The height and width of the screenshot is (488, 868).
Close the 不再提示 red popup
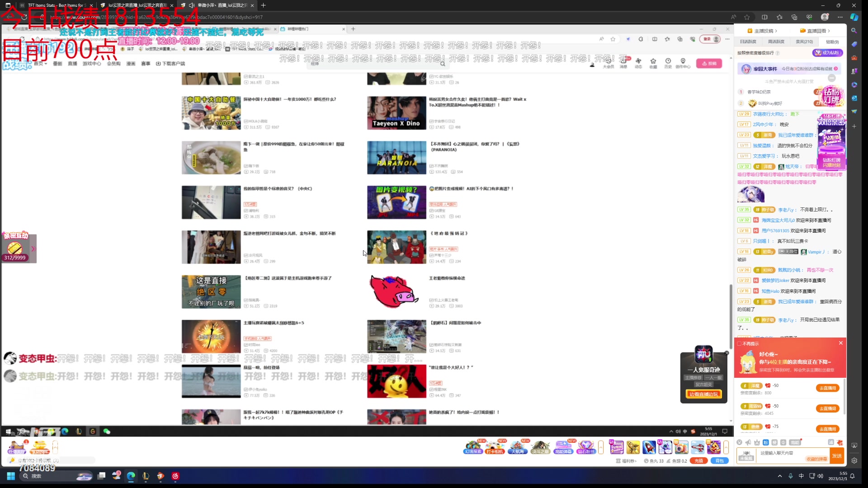pos(841,343)
